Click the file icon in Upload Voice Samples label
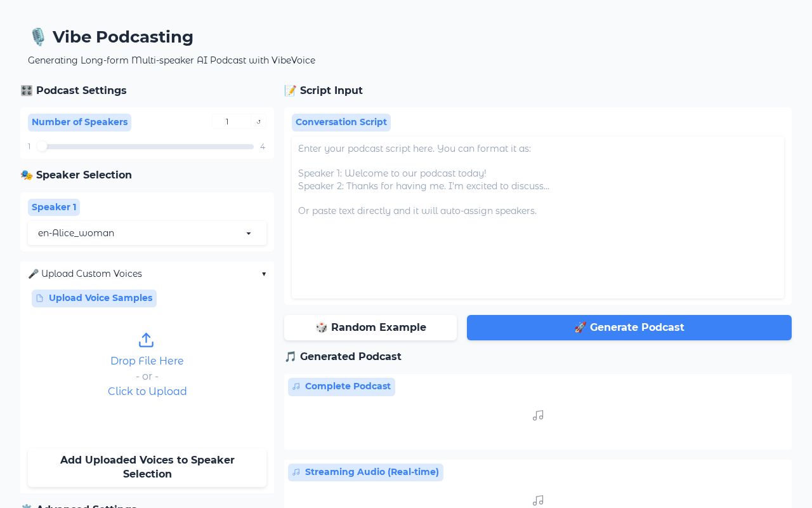 [x=40, y=298]
